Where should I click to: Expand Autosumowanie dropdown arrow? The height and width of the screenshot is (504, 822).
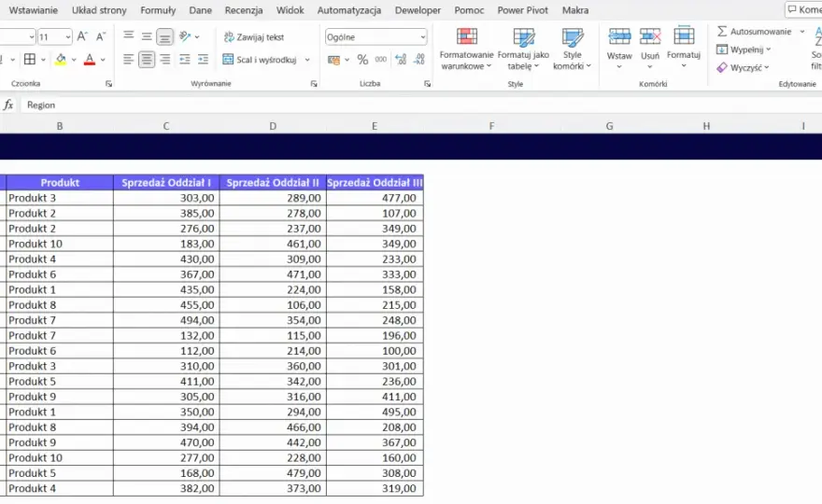click(x=802, y=32)
